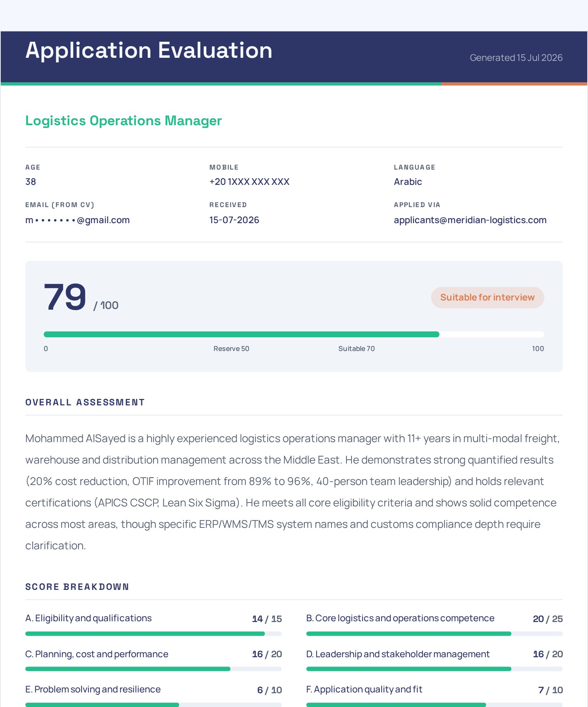Select the Eligibility and qualifications score row

click(x=154, y=625)
